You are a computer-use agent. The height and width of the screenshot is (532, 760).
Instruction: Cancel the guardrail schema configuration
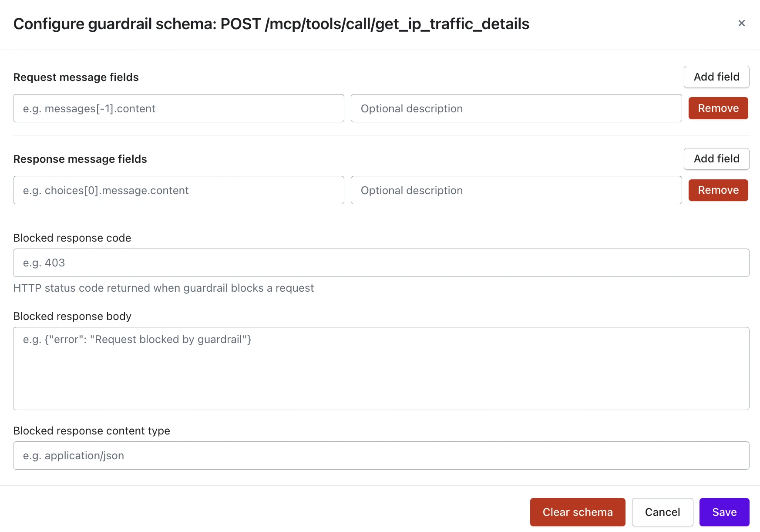click(662, 512)
